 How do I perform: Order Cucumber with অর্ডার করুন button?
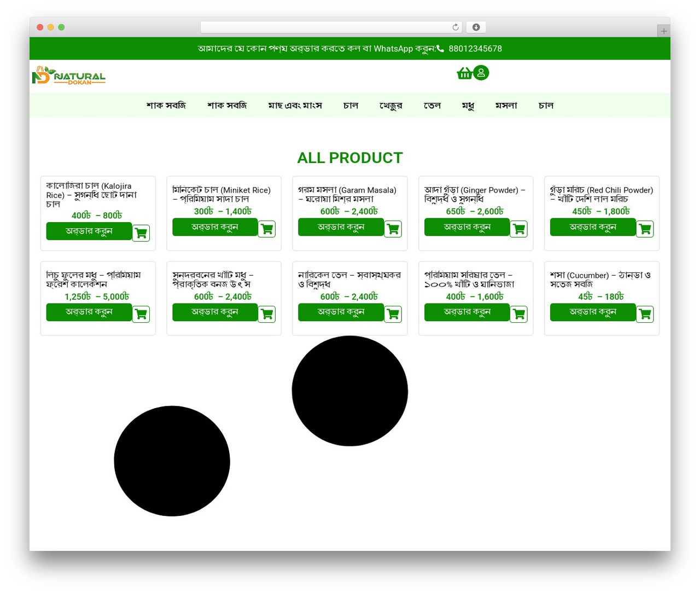coord(593,312)
